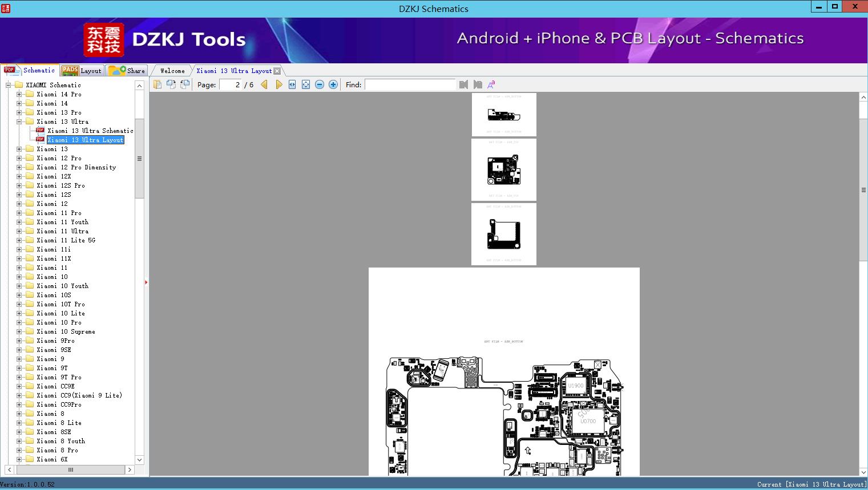Viewport: 868px width, 490px height.
Task: Expand the Xiaomi 12S Pro folder
Action: click(x=19, y=185)
